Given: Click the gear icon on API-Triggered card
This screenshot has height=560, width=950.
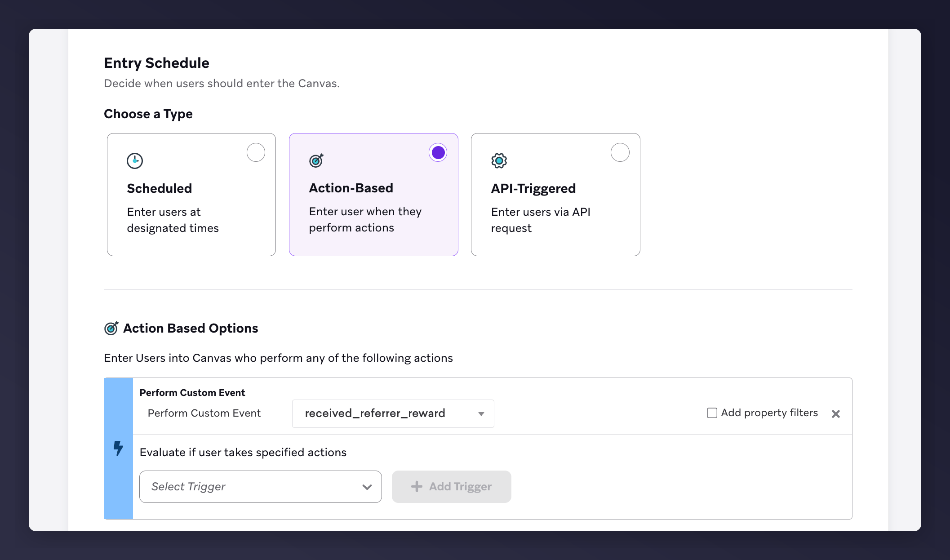Looking at the screenshot, I should (499, 160).
